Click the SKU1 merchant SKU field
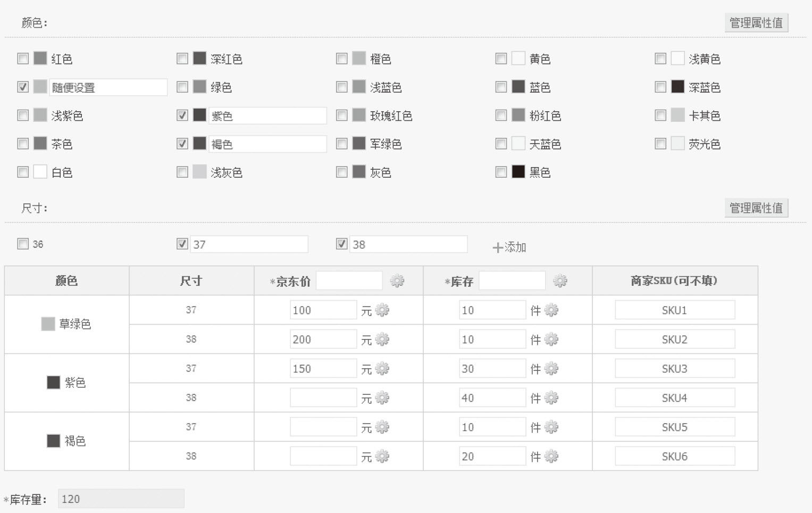 tap(675, 310)
